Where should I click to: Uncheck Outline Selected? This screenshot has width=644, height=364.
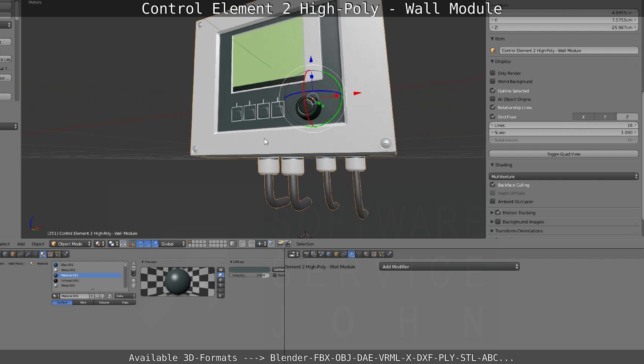pos(493,90)
